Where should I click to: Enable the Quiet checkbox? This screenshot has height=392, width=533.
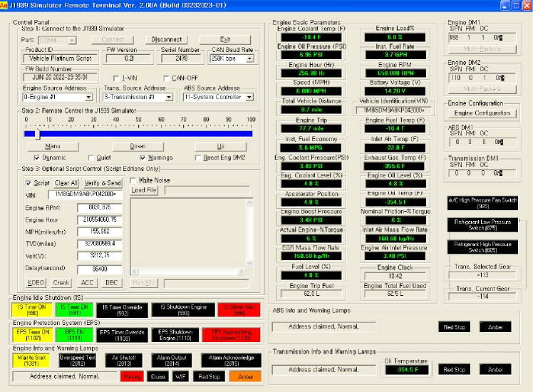[x=90, y=158]
